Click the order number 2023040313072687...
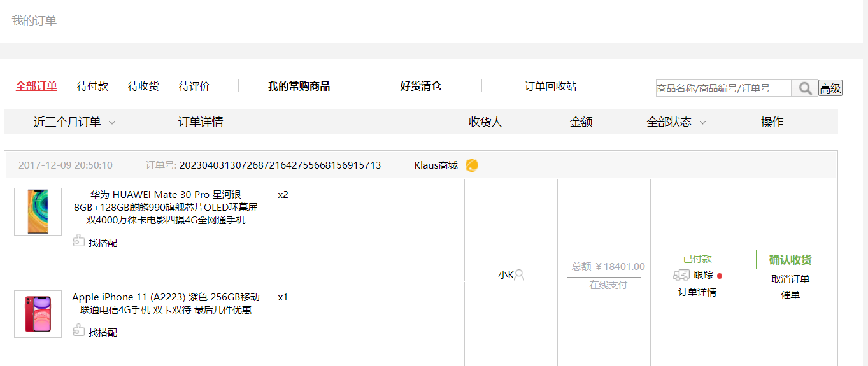868x366 pixels. click(x=280, y=165)
